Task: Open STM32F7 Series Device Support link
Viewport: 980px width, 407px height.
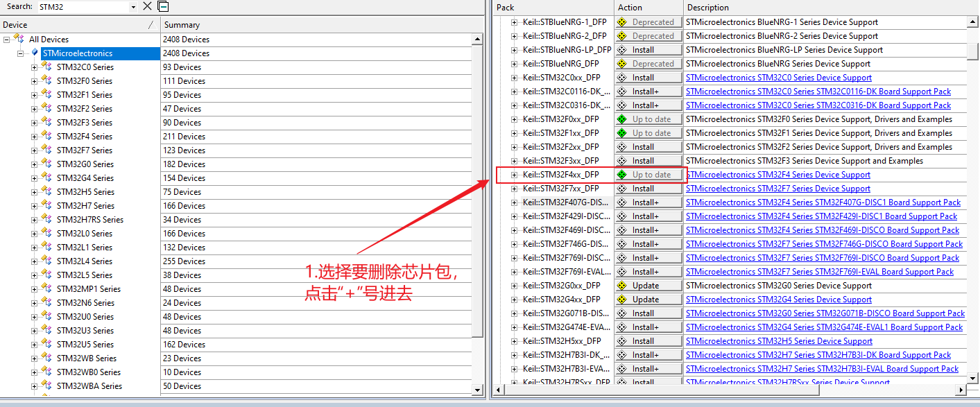Action: point(778,189)
